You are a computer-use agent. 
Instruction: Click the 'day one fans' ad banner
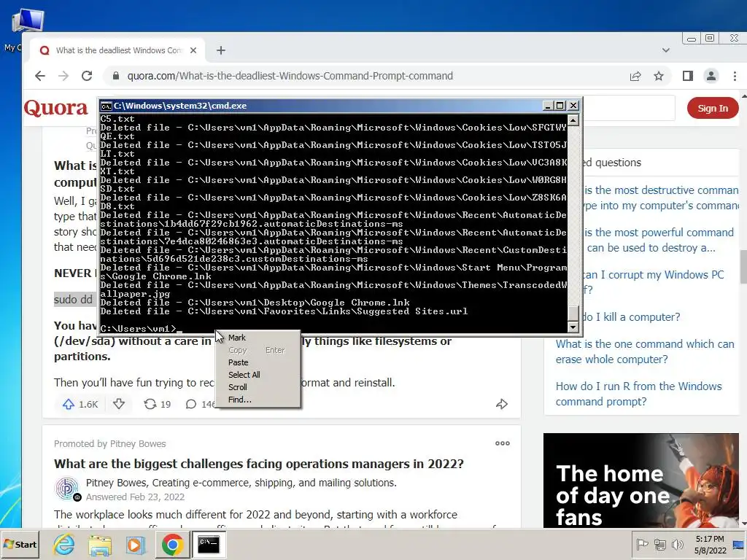click(x=640, y=481)
